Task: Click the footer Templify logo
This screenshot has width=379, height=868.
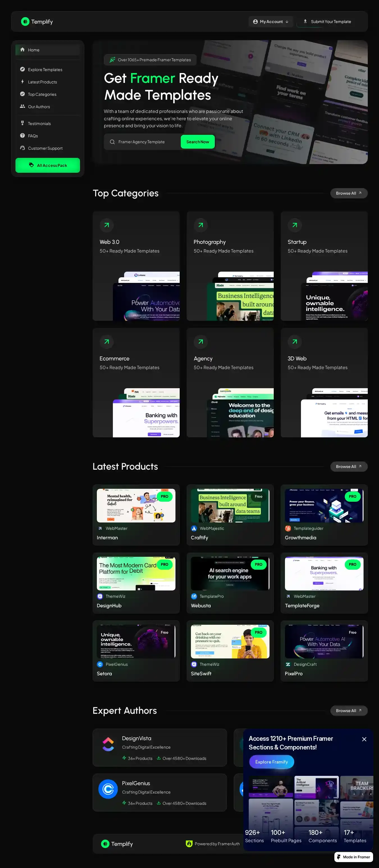Action: [x=117, y=844]
